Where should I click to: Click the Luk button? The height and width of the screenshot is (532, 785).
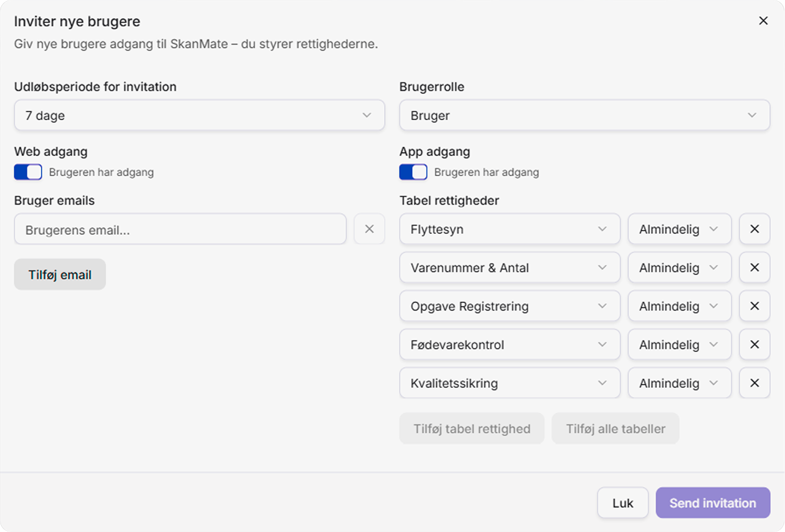pos(622,503)
